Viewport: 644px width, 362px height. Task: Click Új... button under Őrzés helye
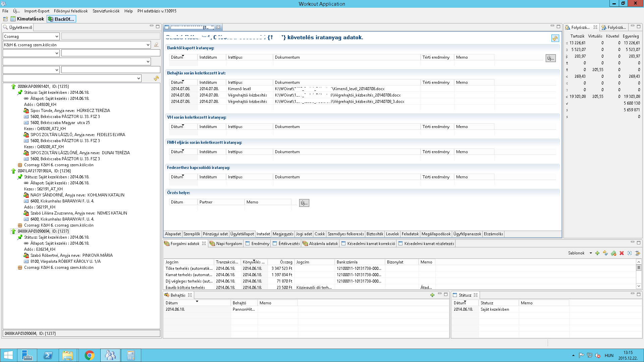click(x=304, y=203)
